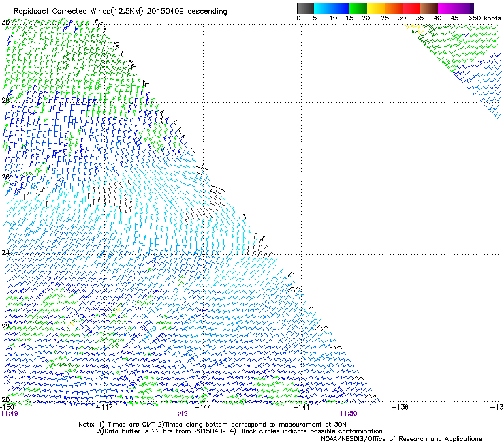Click the longitude label -141

point(302,407)
